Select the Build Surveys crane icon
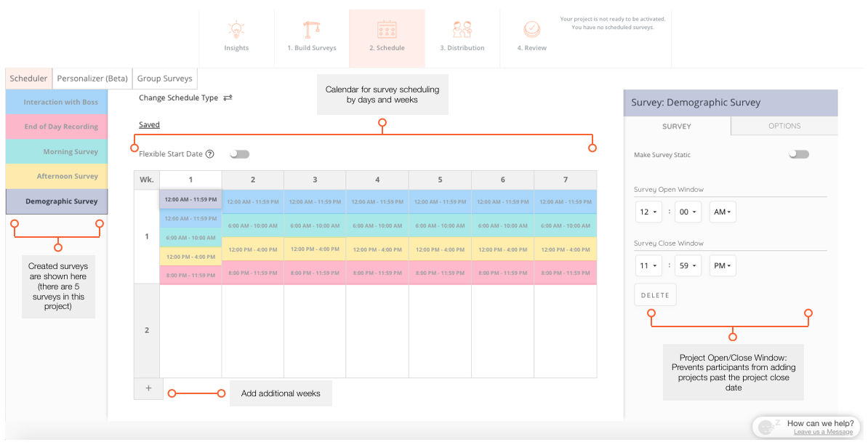This screenshot has height=445, width=868. pos(313,29)
